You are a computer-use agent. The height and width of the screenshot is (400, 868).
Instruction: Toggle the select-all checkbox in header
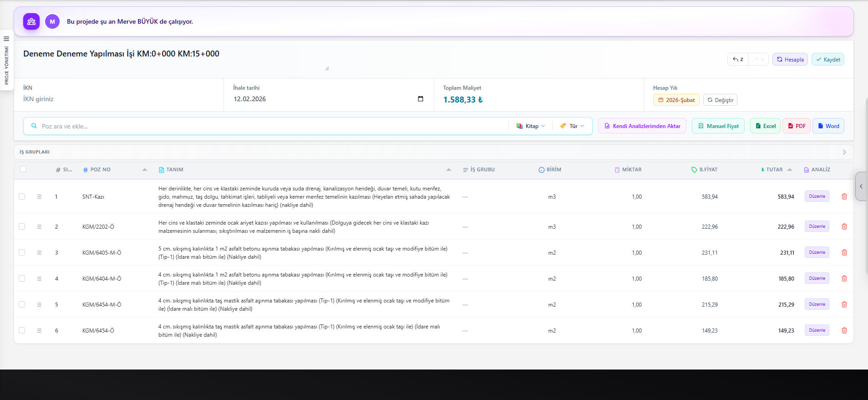click(23, 169)
